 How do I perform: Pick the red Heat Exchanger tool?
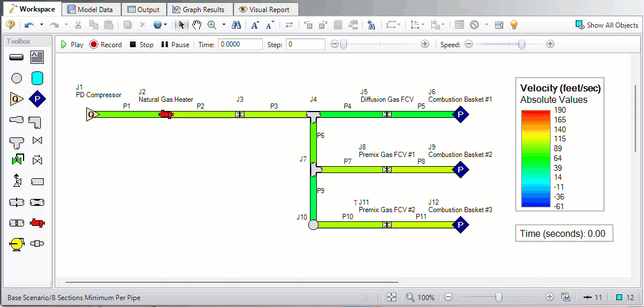pyautogui.click(x=37, y=223)
